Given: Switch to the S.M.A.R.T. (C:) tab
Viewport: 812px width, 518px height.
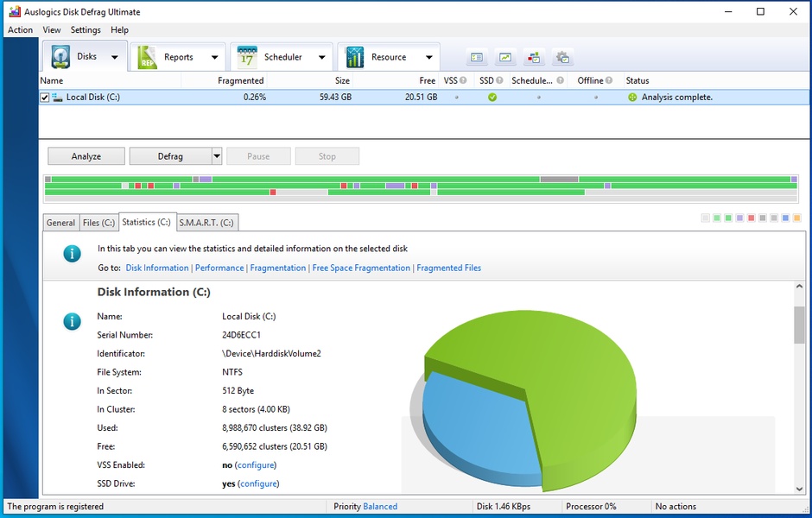Looking at the screenshot, I should click(x=206, y=223).
